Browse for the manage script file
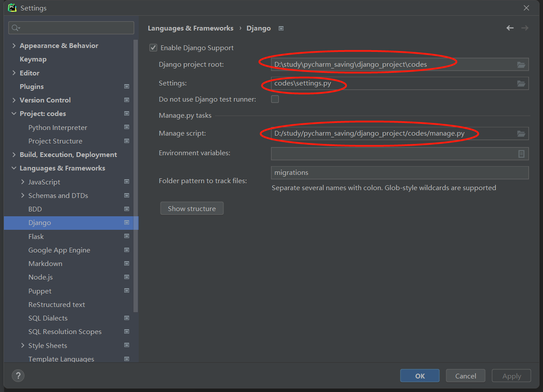543x392 pixels. [x=521, y=133]
